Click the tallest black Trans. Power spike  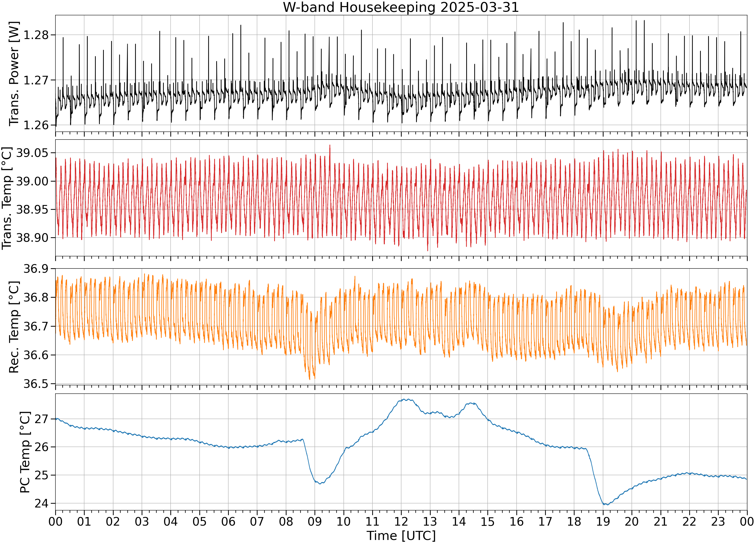[644, 21]
